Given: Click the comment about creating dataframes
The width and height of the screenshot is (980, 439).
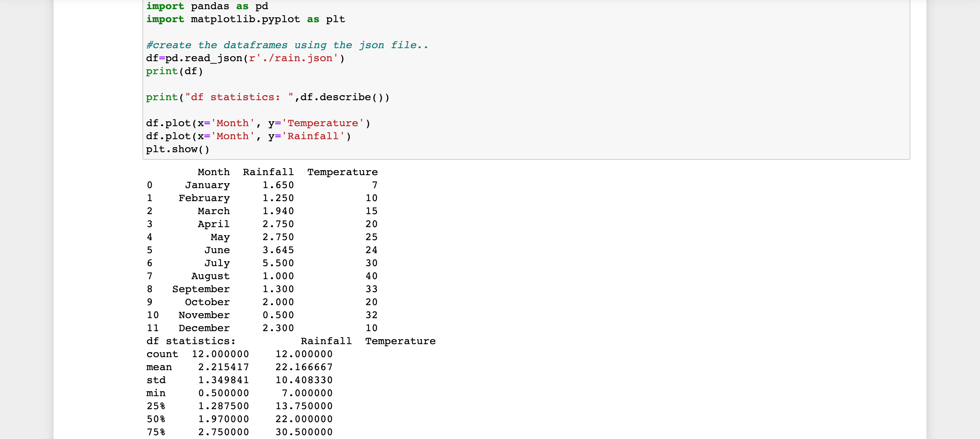Looking at the screenshot, I should [x=286, y=45].
